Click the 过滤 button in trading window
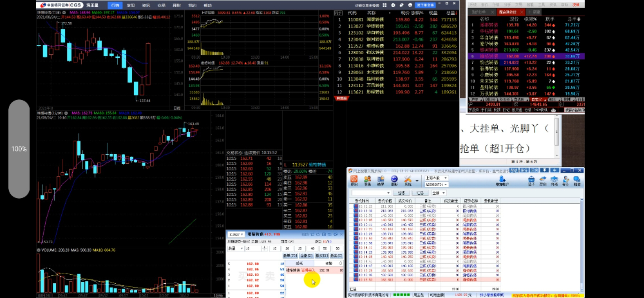 click(x=401, y=193)
